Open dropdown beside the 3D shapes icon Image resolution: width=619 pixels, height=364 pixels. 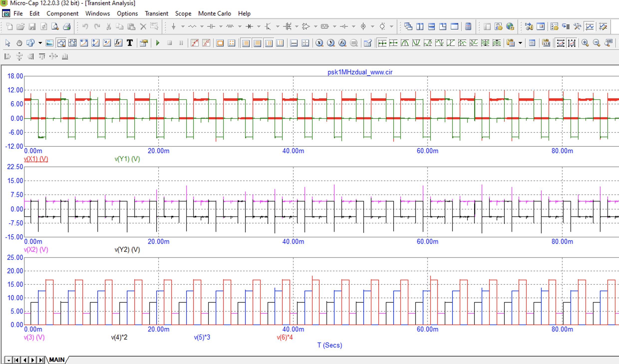(x=40, y=43)
